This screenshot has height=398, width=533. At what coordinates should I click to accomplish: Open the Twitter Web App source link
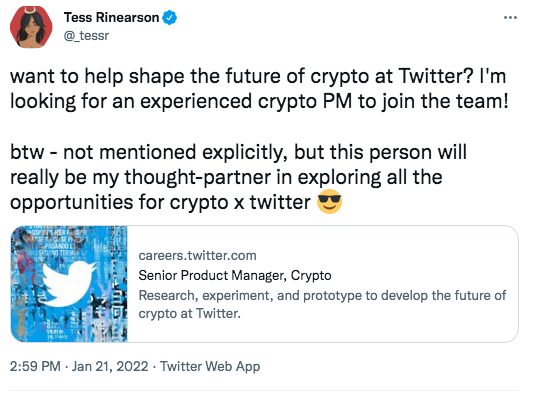210,366
